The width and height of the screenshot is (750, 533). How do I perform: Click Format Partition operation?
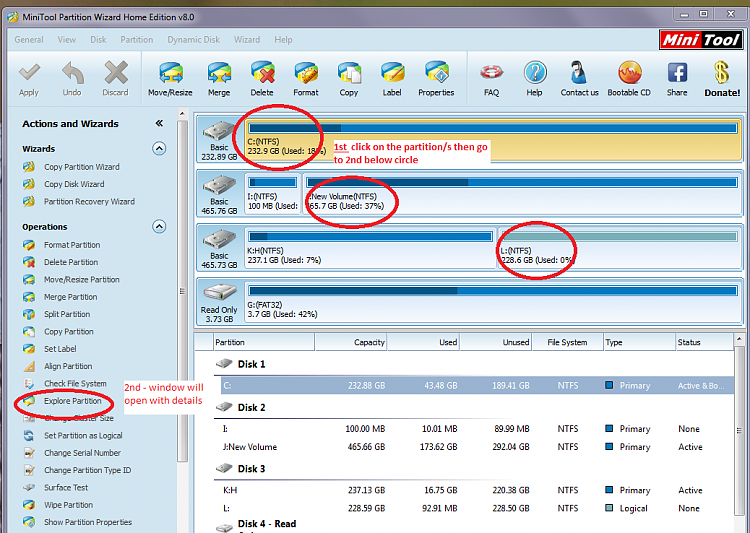point(72,245)
